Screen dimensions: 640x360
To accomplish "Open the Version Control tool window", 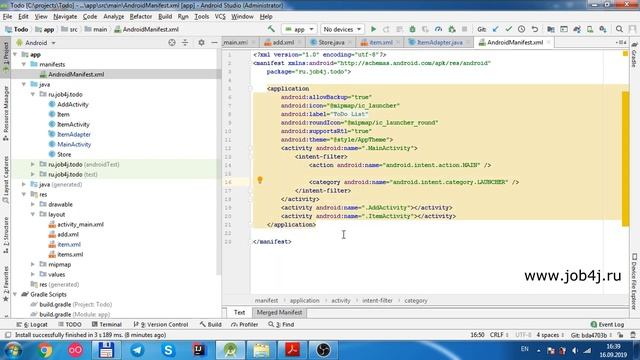I will [x=161, y=324].
